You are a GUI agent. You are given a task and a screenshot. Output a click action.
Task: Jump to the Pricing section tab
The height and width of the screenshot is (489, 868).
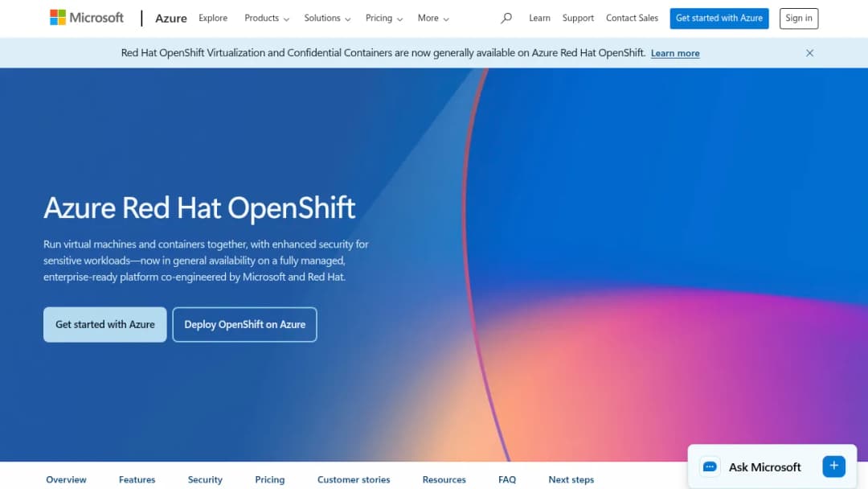[x=269, y=479]
